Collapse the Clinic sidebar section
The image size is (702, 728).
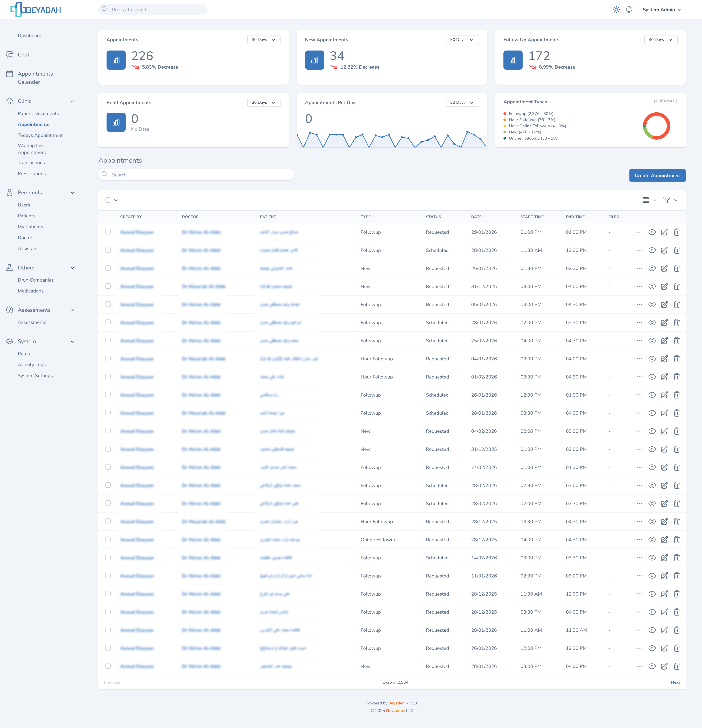(x=72, y=101)
